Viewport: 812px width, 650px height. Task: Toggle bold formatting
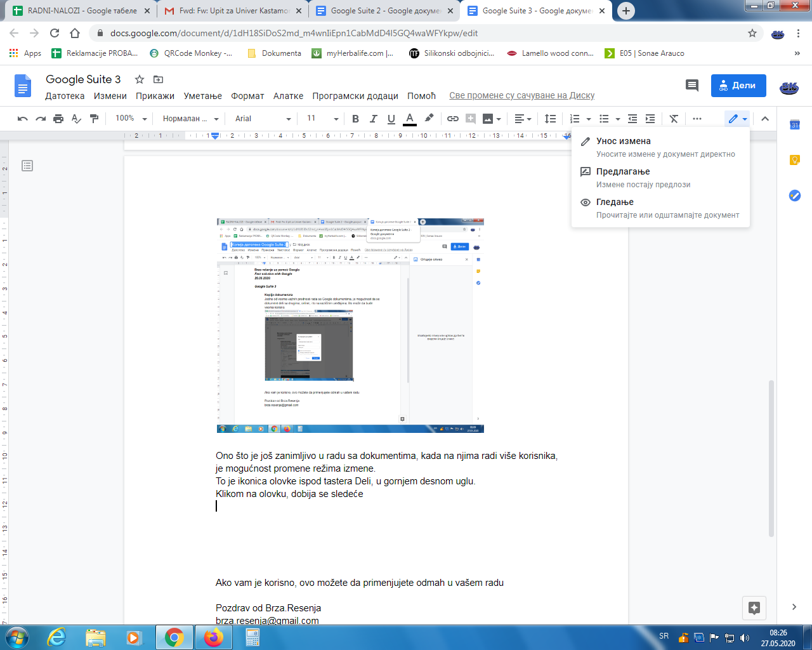pyautogui.click(x=355, y=119)
